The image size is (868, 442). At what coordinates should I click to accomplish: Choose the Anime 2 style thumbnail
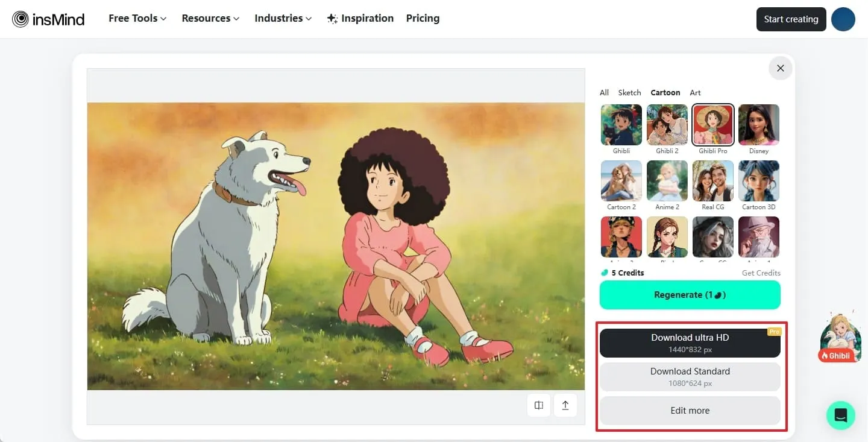point(667,181)
